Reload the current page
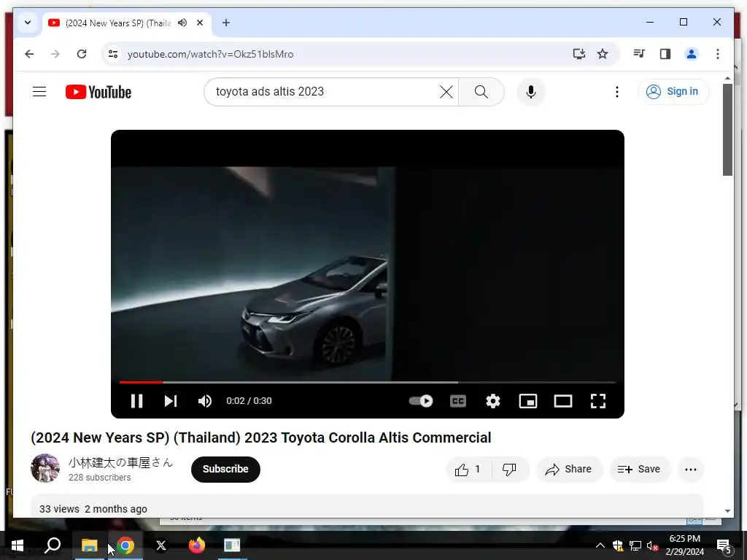The width and height of the screenshot is (747, 560). coord(82,54)
